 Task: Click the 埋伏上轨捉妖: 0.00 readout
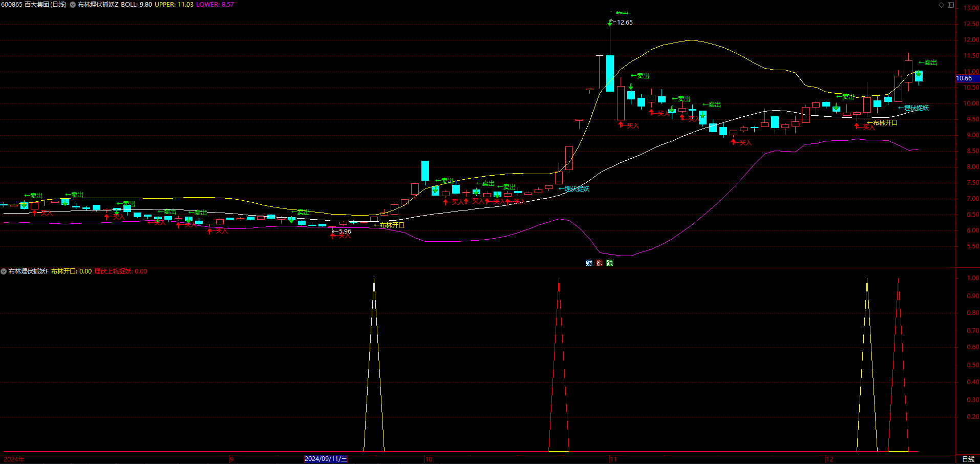coord(121,271)
